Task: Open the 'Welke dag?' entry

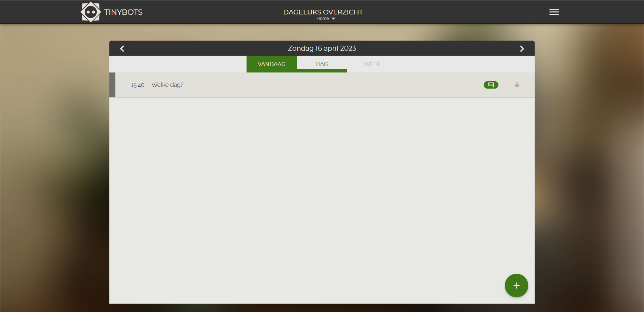Action: (x=322, y=85)
